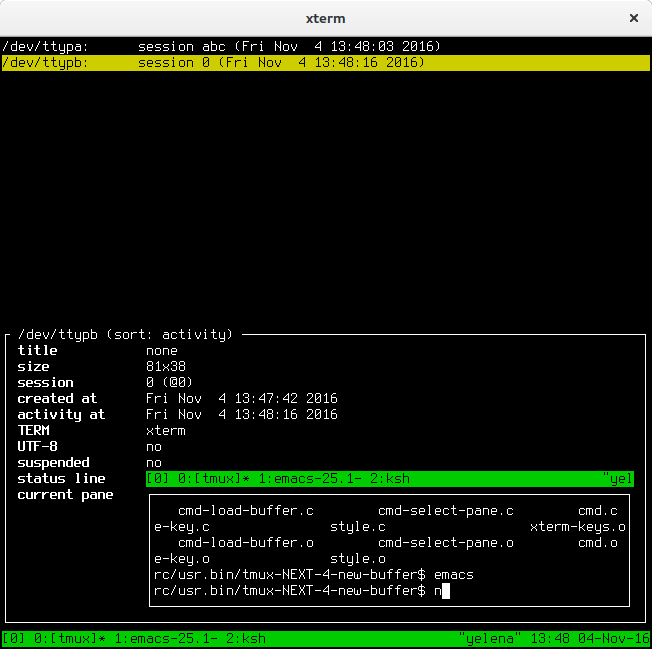Screen dimensions: 652x649
Task: Click the preview status line green bar
Action: pyautogui.click(x=390, y=479)
